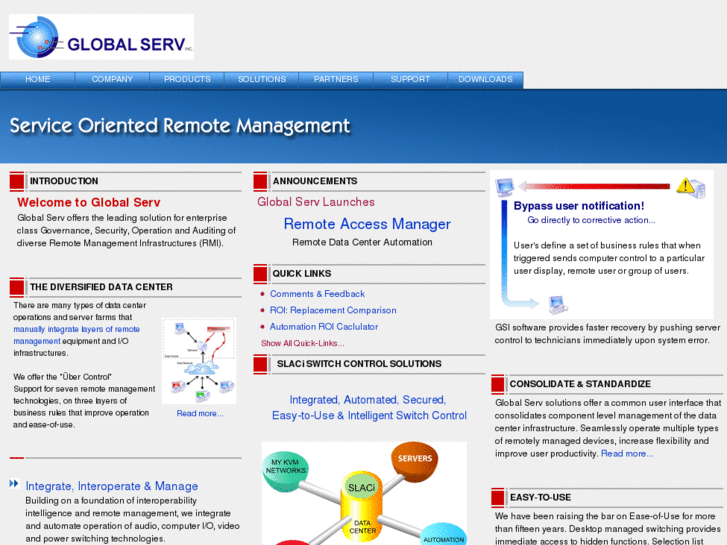Click 'Go directly to corrective action...' text
727x545 pixels.
coord(591,220)
